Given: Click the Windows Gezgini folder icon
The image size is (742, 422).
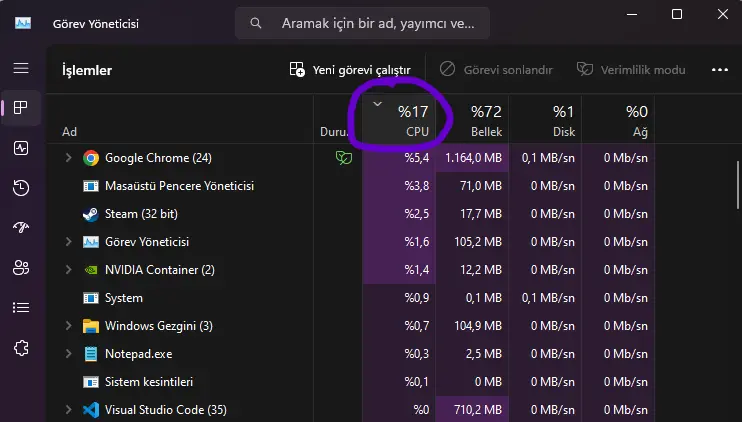Looking at the screenshot, I should pos(91,326).
